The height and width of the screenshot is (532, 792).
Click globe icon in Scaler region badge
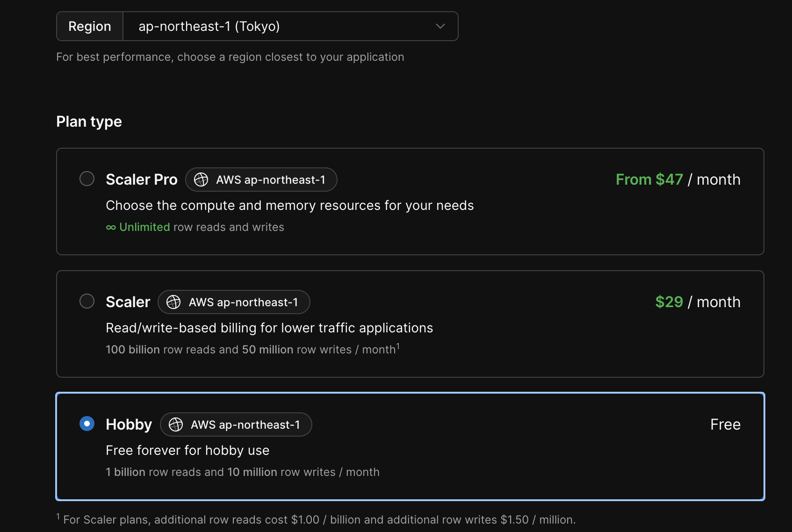pyautogui.click(x=173, y=302)
